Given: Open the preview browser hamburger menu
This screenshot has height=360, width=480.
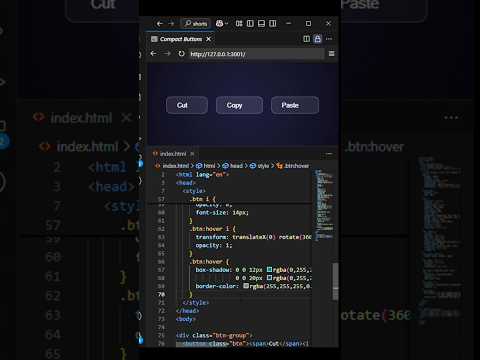Looking at the screenshot, I should coord(331,54).
